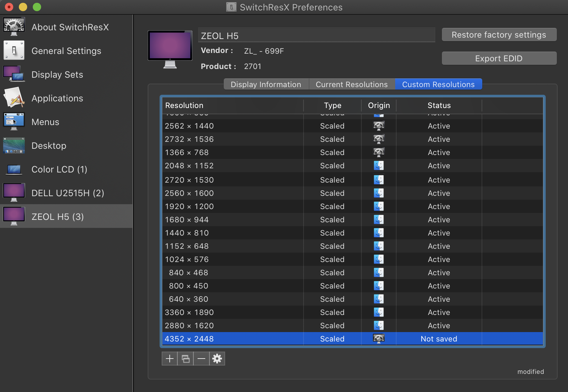Open the gear actions menu below table

(217, 359)
